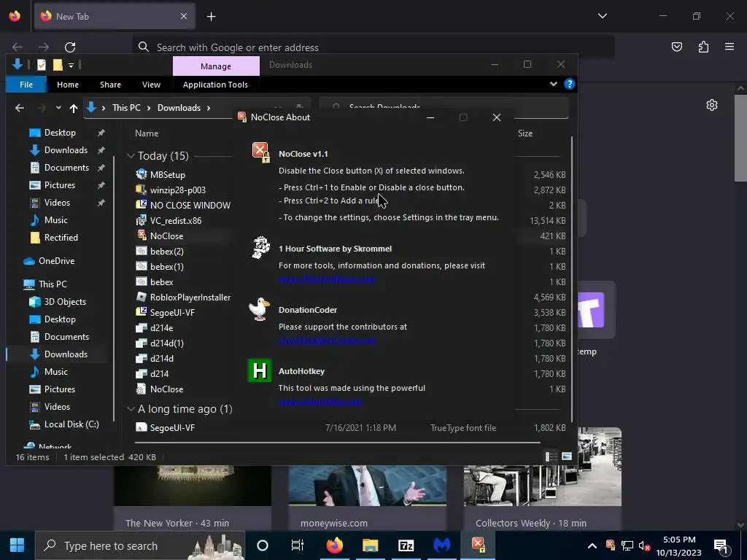Select the Manage contextual tab
Image resolution: width=747 pixels, height=560 pixels.
(x=216, y=66)
